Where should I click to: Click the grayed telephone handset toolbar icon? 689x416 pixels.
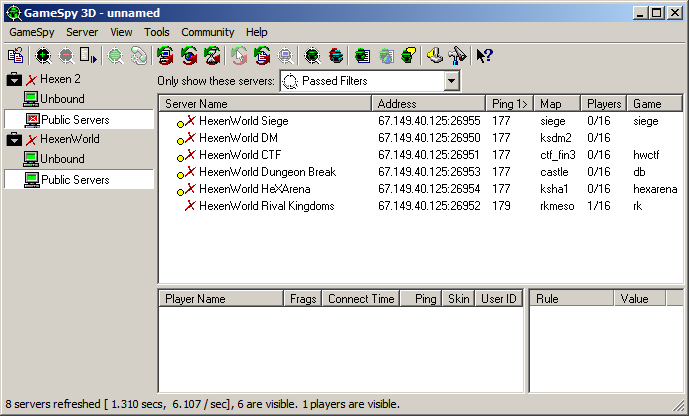[139, 56]
